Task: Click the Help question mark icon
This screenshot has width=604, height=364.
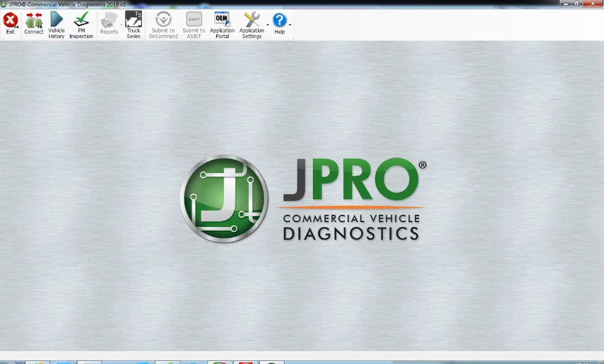Action: pyautogui.click(x=280, y=20)
